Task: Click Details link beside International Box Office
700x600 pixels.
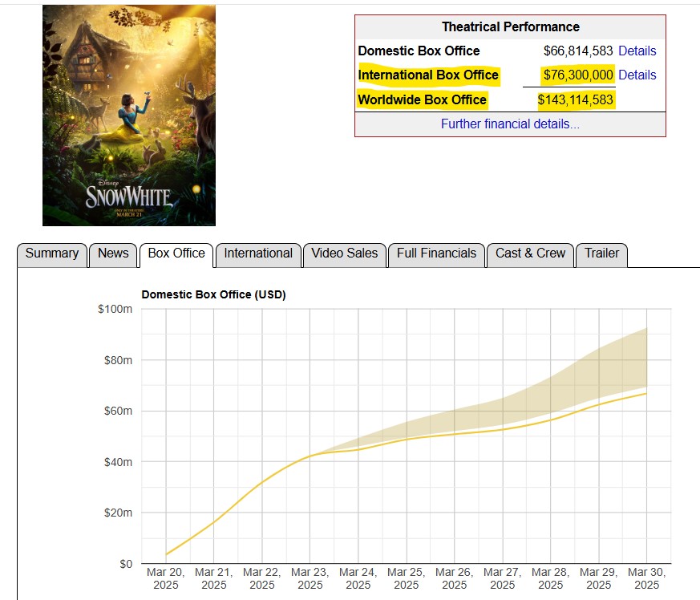Action: [x=637, y=75]
